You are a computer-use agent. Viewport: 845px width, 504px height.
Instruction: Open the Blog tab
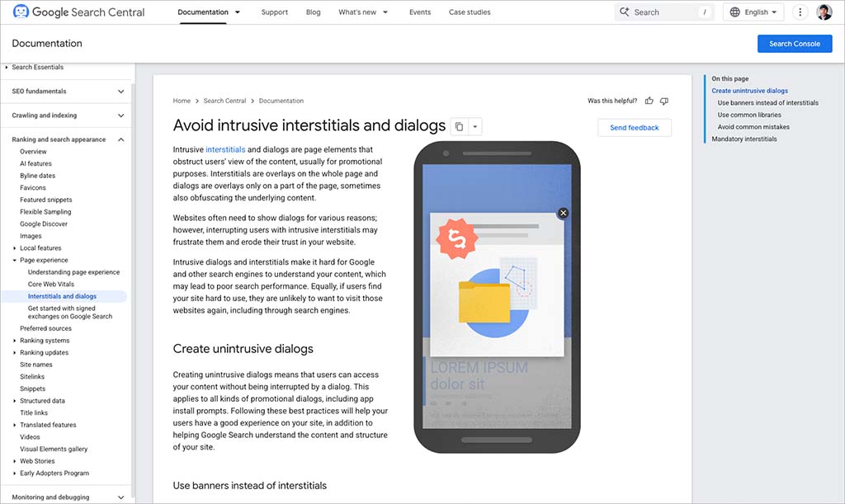(x=313, y=12)
